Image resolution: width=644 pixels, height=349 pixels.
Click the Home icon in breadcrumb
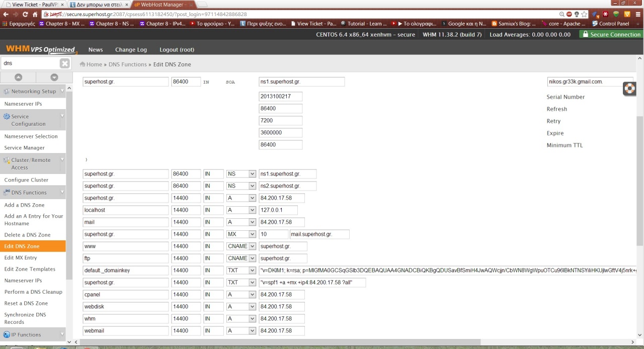click(83, 64)
